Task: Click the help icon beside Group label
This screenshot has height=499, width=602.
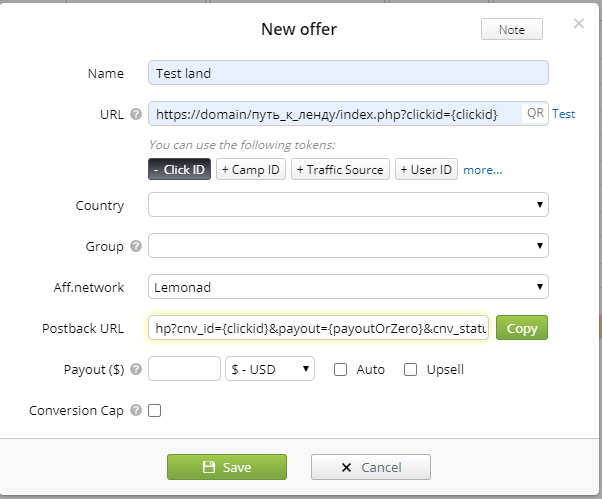Action: [x=135, y=246]
